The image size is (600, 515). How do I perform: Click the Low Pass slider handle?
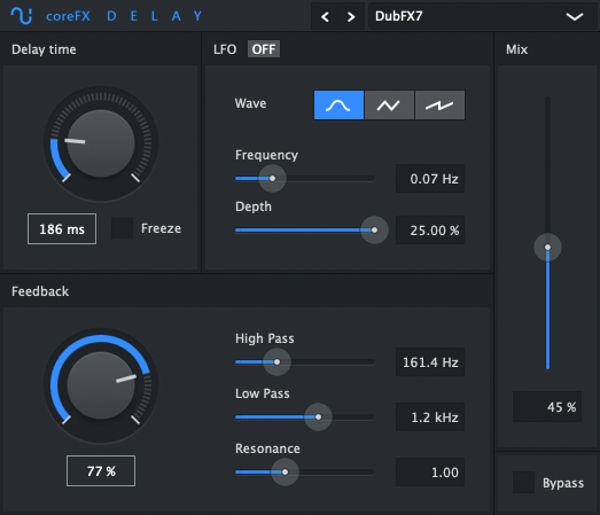[318, 416]
